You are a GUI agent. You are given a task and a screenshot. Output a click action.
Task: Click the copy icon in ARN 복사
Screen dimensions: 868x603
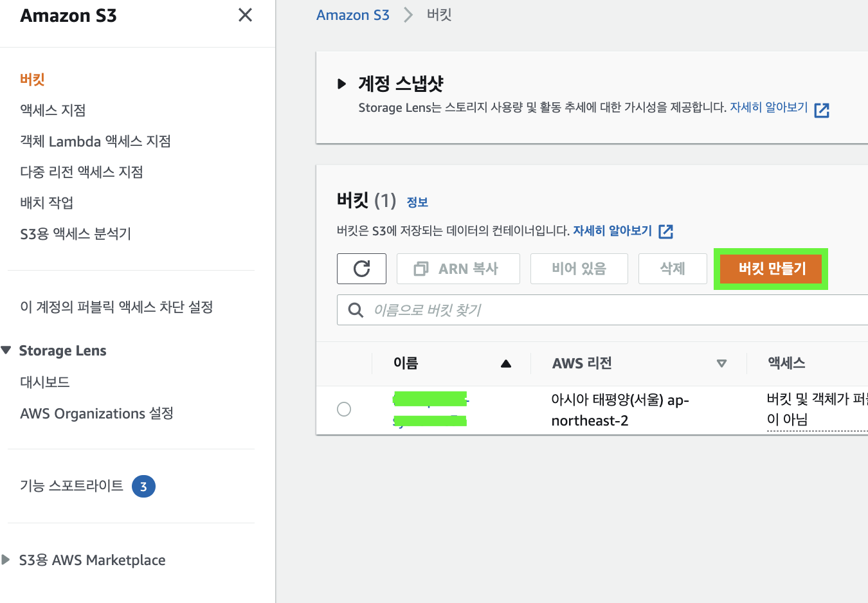click(x=421, y=269)
